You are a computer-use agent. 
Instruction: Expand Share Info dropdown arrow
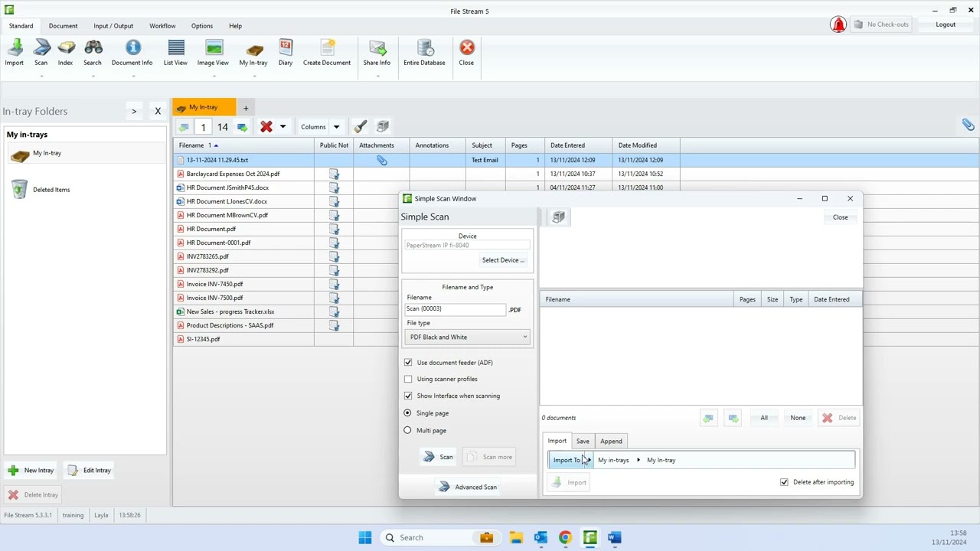click(x=377, y=76)
